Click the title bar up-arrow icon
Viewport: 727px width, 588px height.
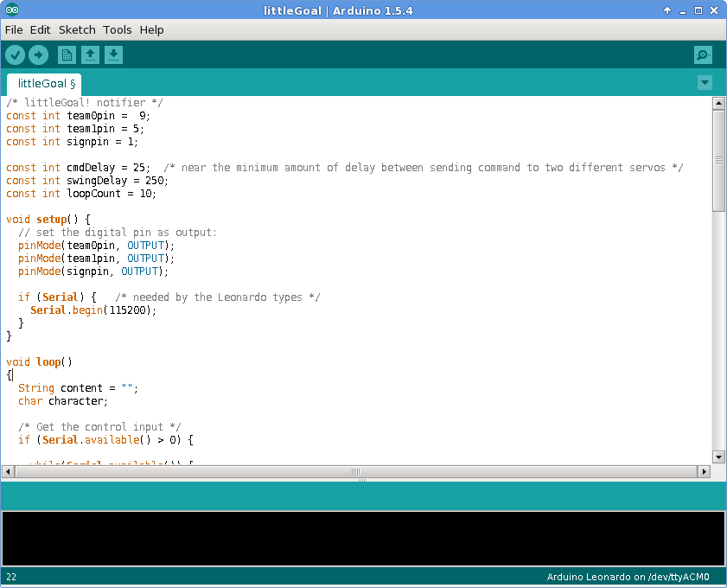click(667, 10)
